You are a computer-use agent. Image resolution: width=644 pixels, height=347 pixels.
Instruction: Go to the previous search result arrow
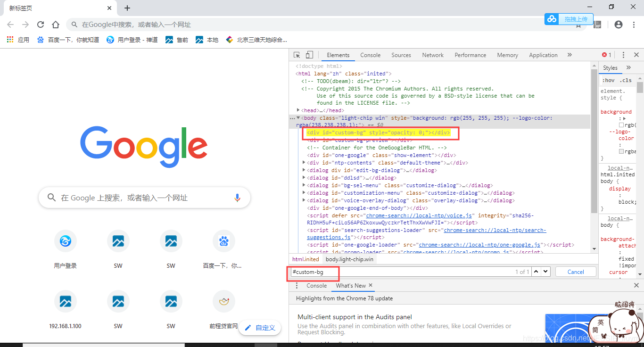point(536,272)
